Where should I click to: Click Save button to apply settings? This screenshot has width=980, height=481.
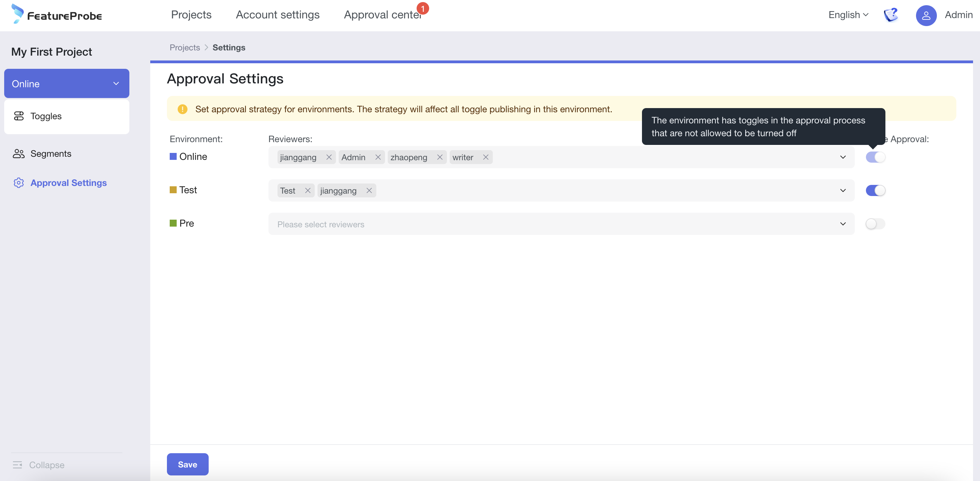click(187, 464)
